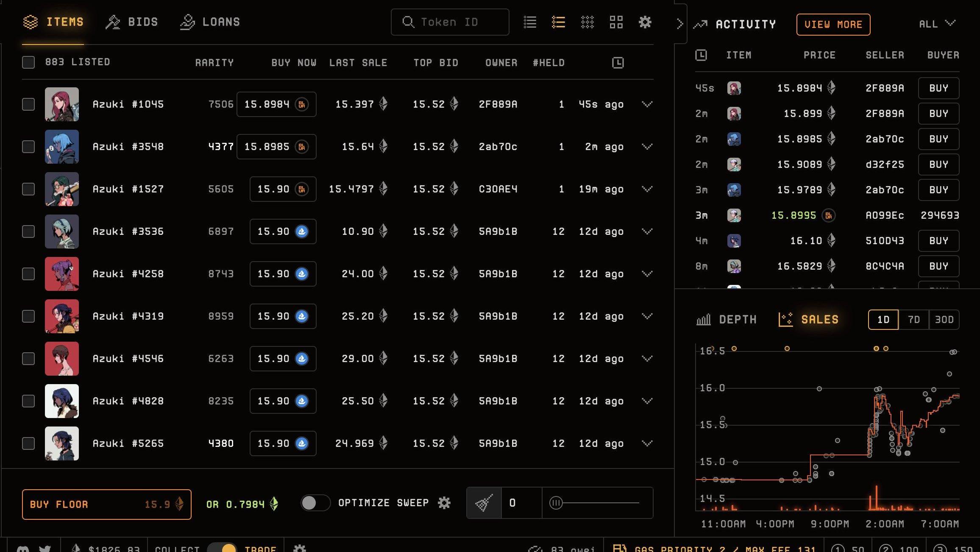
Task: Click the sweep broom icon
Action: (x=484, y=503)
